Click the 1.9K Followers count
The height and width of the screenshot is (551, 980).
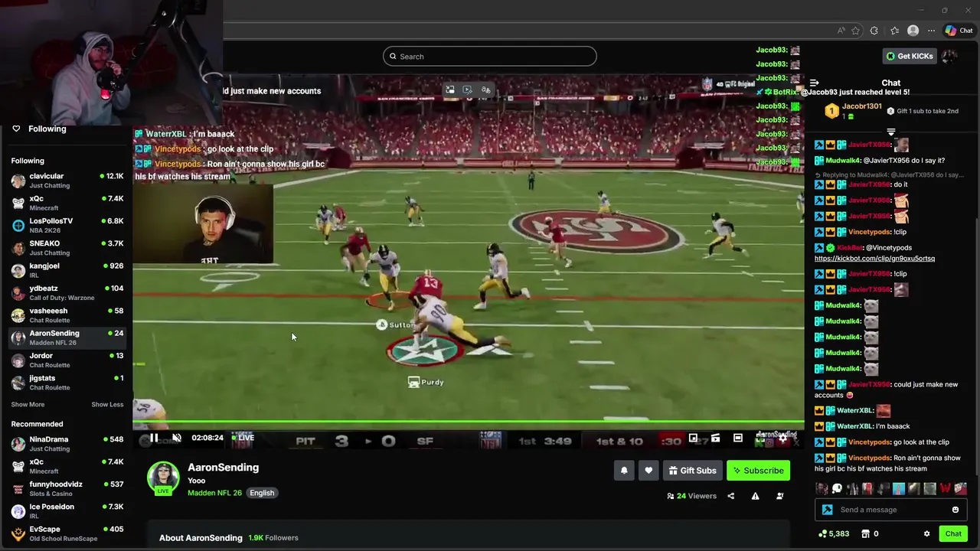273,538
